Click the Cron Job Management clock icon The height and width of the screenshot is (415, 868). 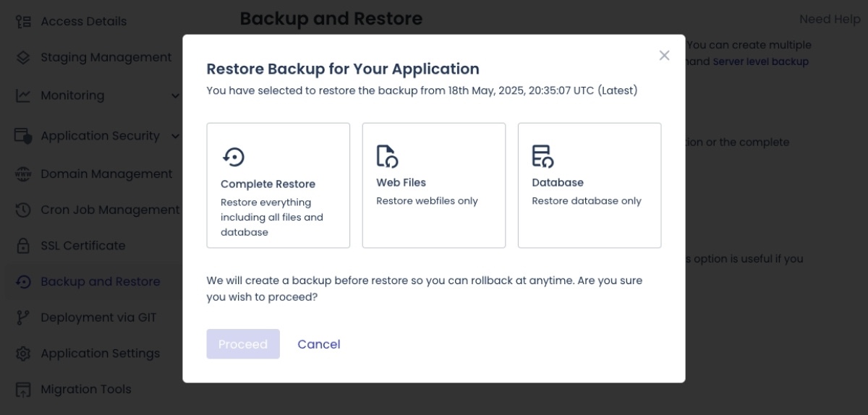pyautogui.click(x=23, y=210)
